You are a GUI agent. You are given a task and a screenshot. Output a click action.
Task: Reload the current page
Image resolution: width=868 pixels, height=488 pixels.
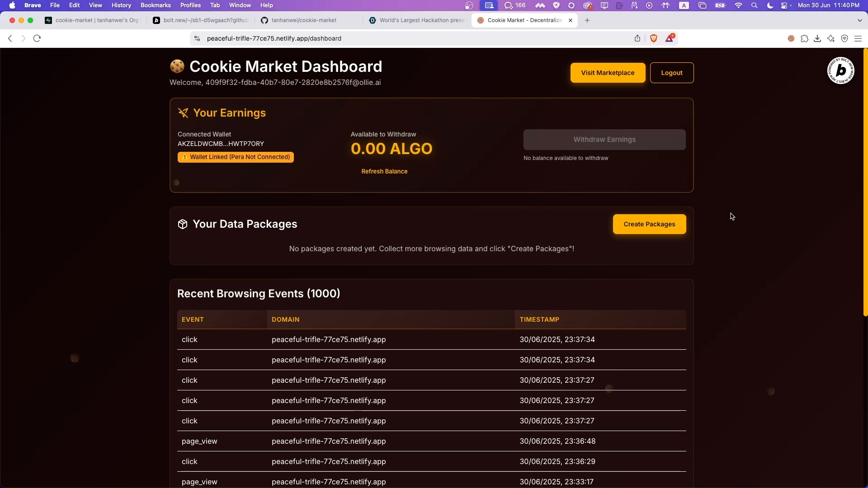click(x=38, y=38)
